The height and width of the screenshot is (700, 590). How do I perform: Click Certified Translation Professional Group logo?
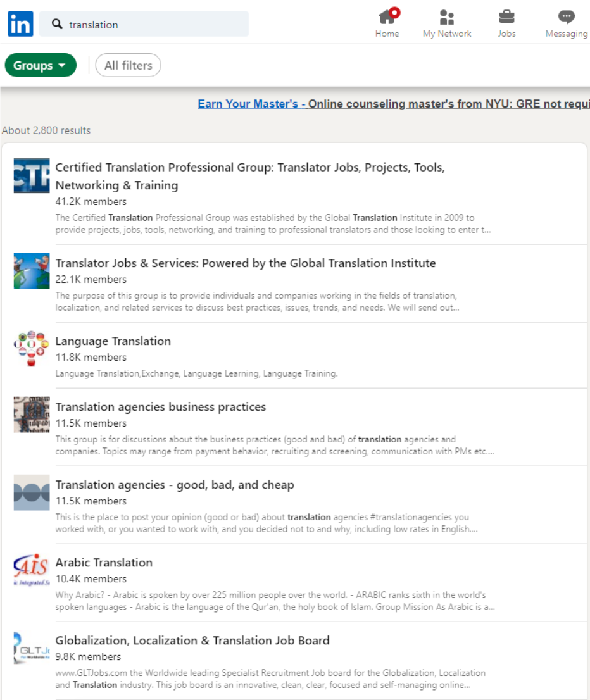coord(32,175)
